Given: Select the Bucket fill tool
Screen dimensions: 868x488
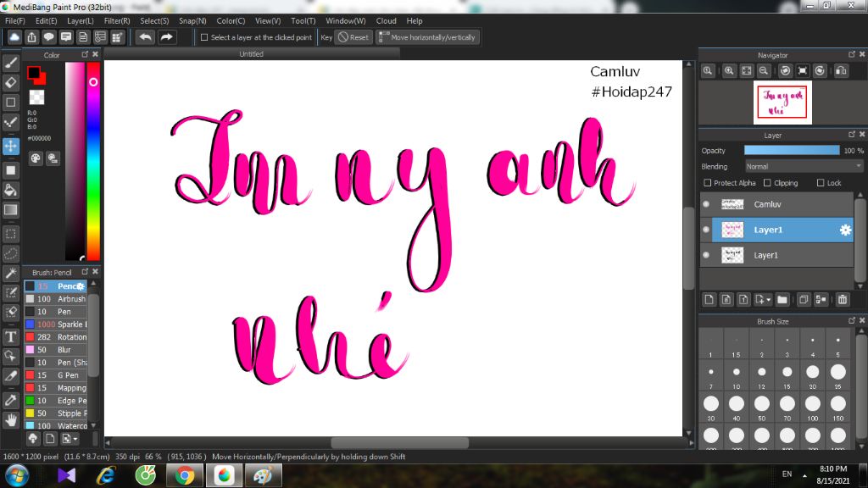Looking at the screenshot, I should click(x=10, y=190).
